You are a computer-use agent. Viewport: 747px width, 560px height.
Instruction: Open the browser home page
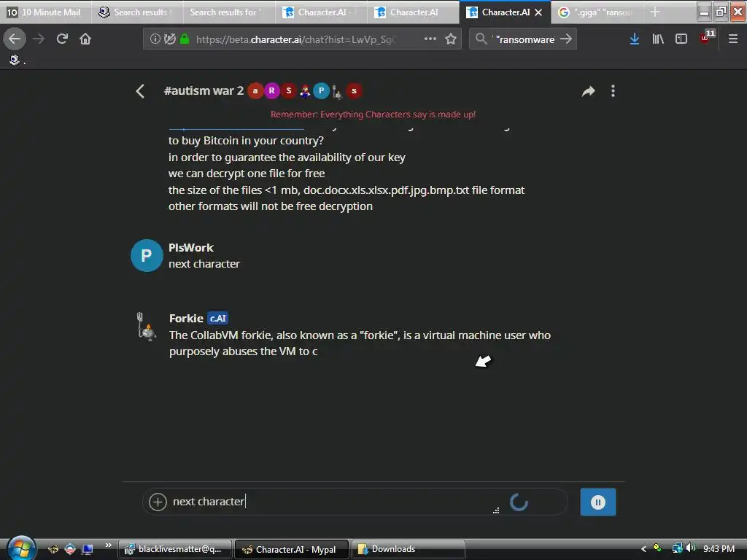(x=85, y=39)
